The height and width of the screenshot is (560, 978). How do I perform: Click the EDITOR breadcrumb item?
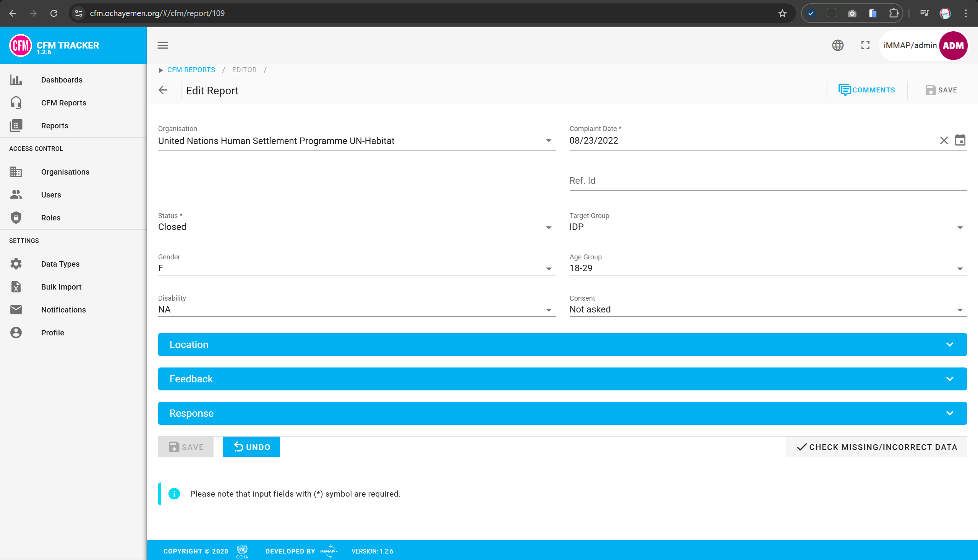[x=244, y=70]
